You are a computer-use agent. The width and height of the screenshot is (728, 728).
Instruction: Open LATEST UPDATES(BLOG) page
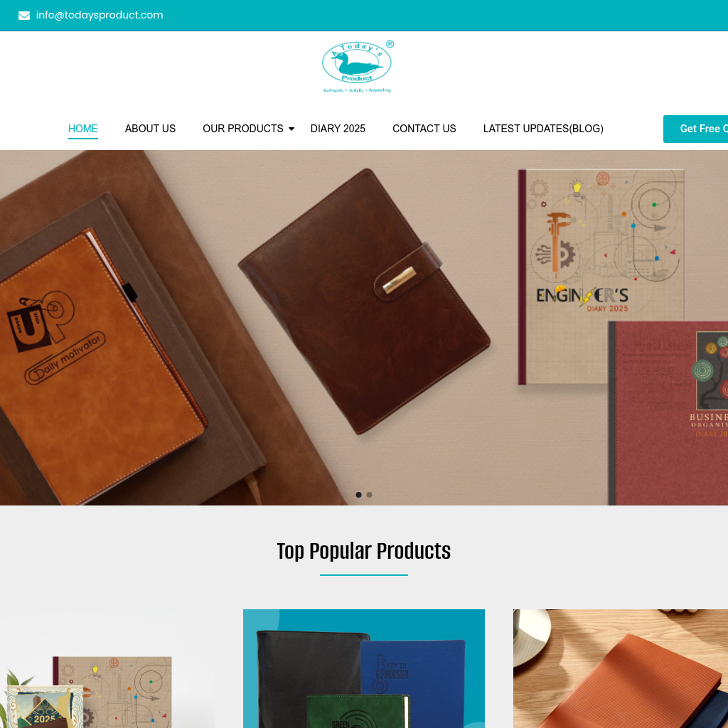[x=543, y=129]
